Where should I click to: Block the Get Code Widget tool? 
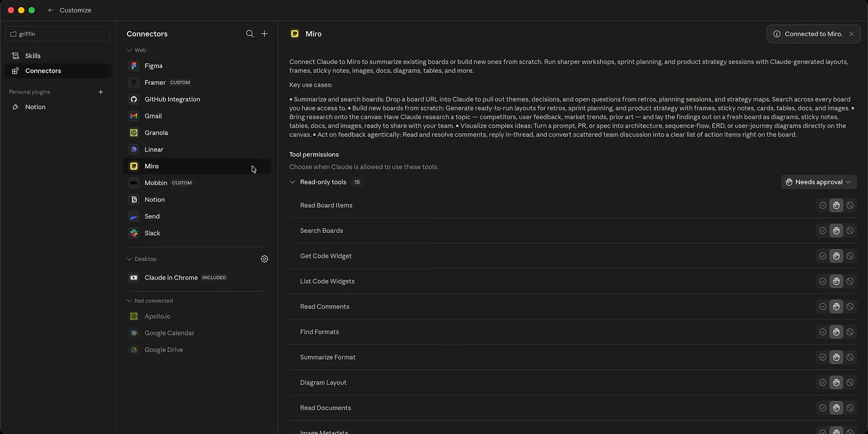850,256
